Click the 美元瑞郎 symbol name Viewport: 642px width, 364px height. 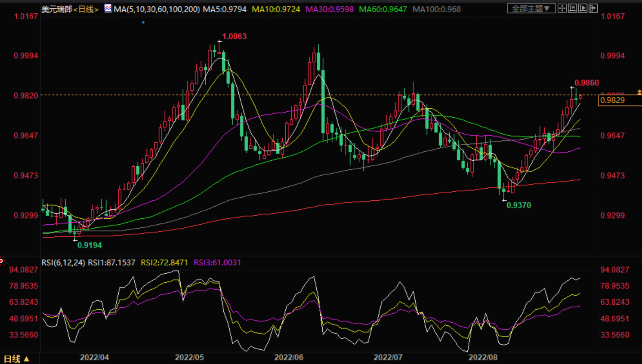pyautogui.click(x=56, y=9)
